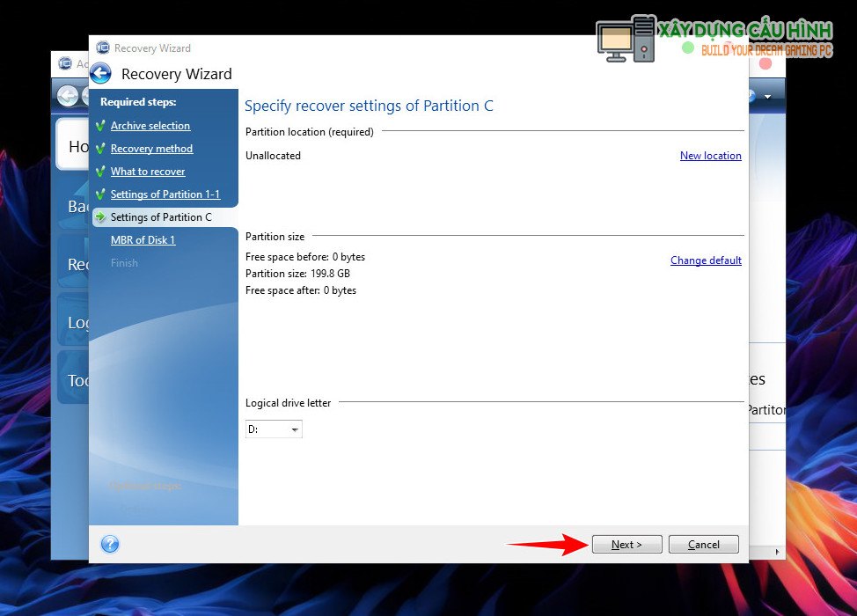This screenshot has height=616, width=857.
Task: Go to the Archive selection step
Action: point(150,126)
